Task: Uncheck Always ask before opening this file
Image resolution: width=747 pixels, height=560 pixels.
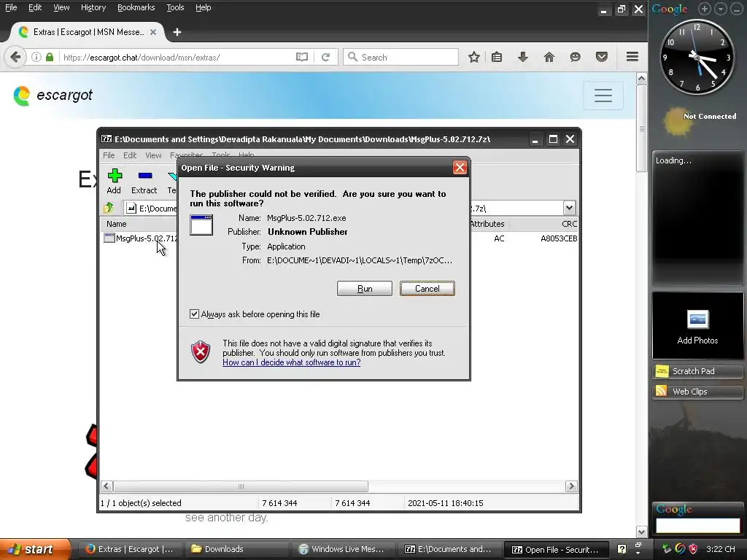Action: pos(194,314)
